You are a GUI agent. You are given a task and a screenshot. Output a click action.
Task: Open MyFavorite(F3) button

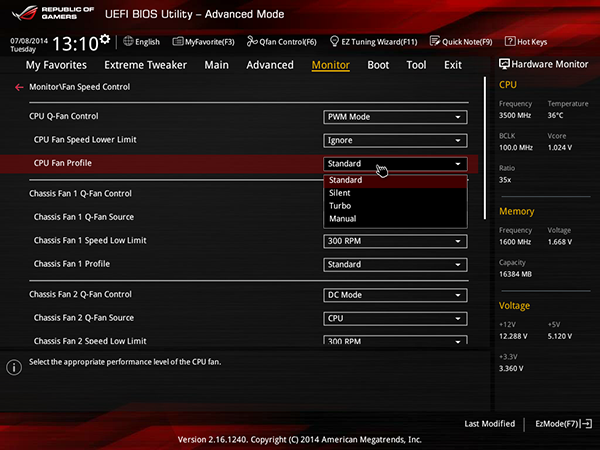(203, 42)
